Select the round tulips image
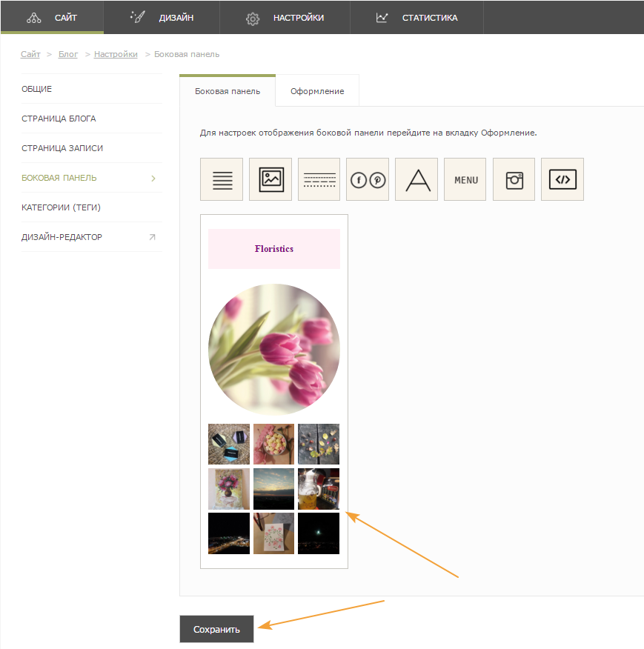The width and height of the screenshot is (644, 649). coord(274,350)
